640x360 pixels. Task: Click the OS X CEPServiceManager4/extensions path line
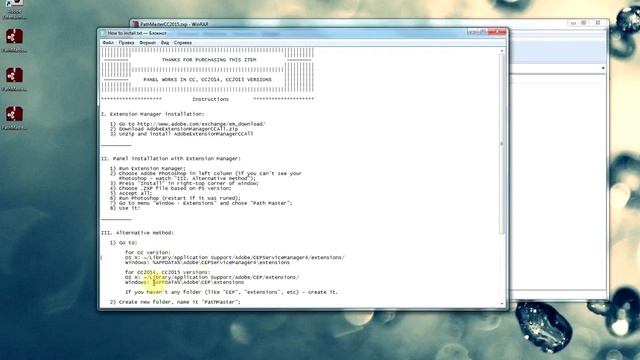point(235,258)
